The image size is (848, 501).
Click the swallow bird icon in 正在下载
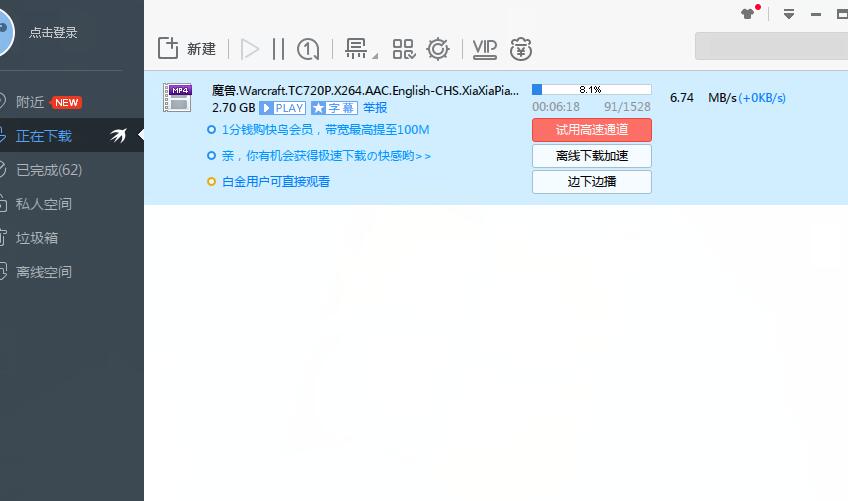(x=118, y=135)
